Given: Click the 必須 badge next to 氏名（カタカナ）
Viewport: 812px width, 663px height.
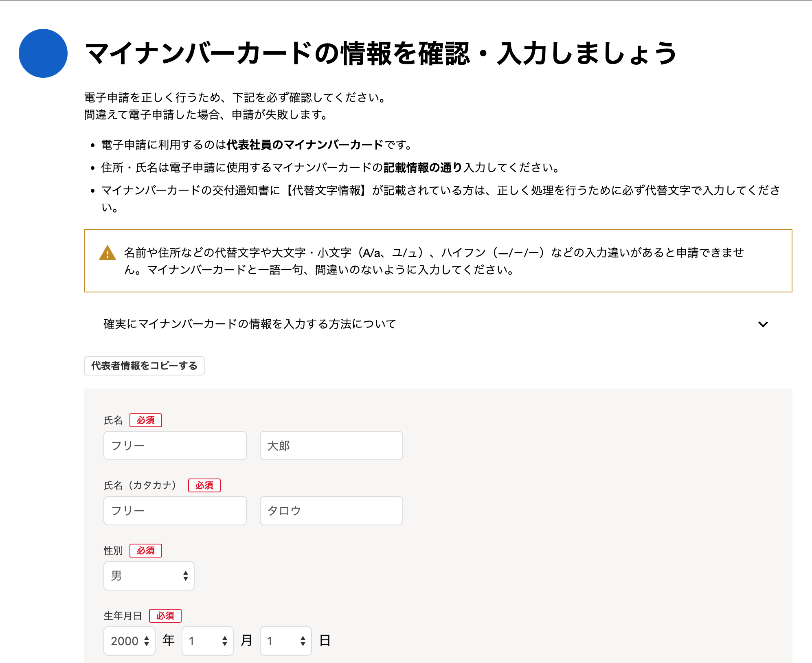Looking at the screenshot, I should (x=204, y=485).
